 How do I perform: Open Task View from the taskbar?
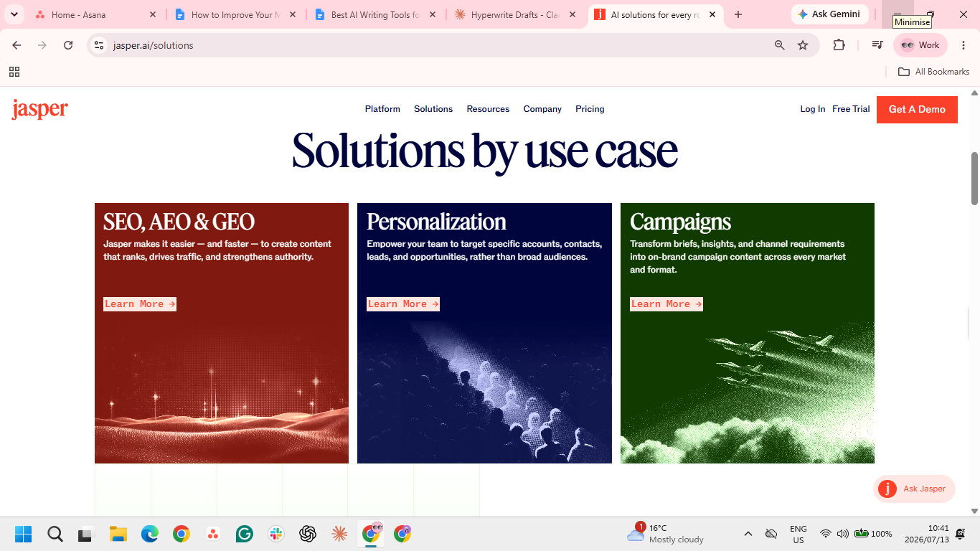pos(87,534)
